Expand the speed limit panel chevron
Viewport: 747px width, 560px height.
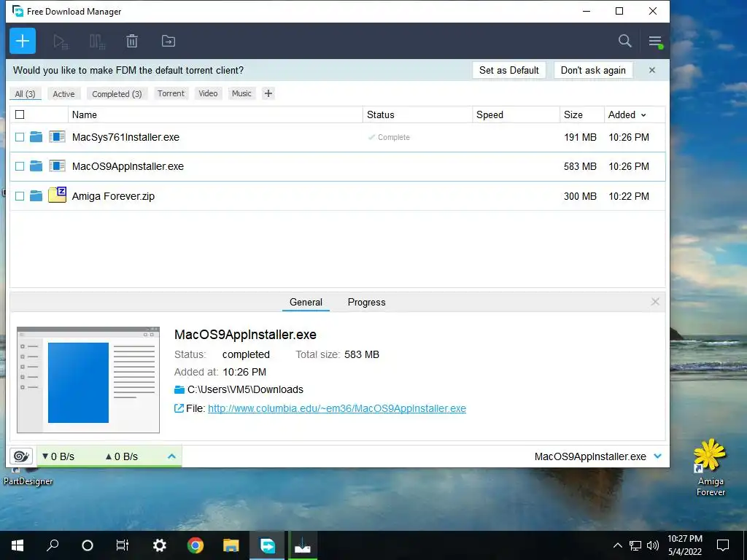click(171, 456)
